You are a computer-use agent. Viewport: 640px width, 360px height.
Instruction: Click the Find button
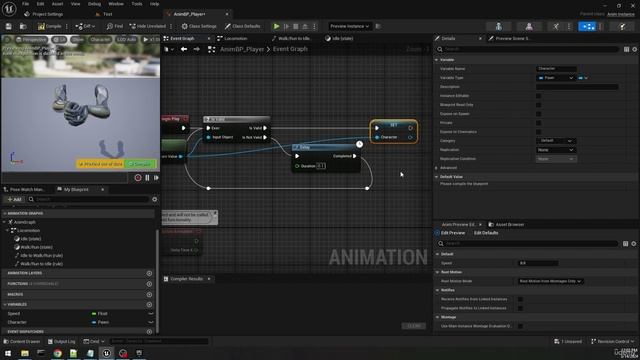coord(115,26)
